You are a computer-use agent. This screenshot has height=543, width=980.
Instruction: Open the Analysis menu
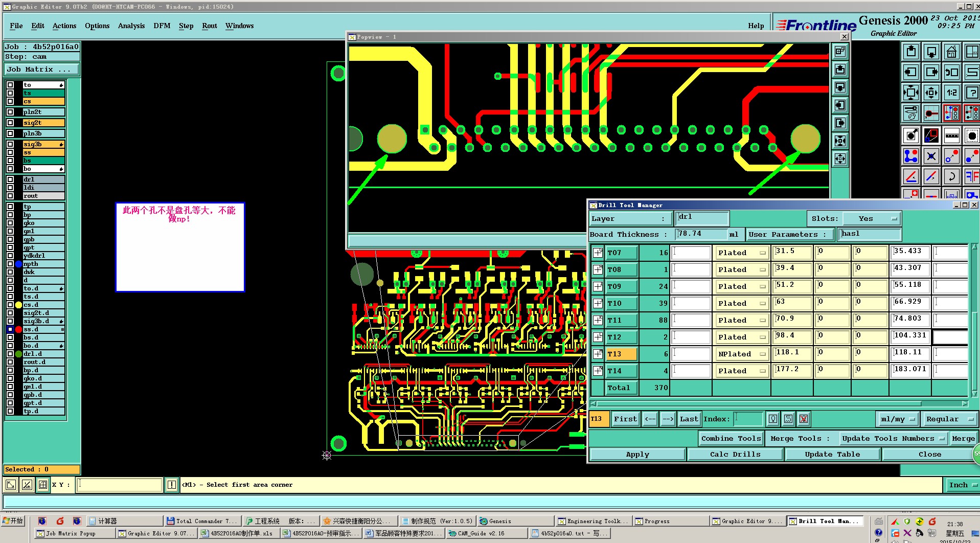tap(131, 26)
